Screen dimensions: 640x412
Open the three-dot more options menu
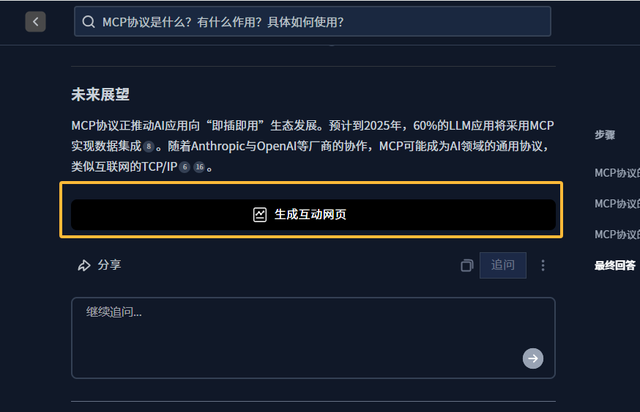[543, 265]
